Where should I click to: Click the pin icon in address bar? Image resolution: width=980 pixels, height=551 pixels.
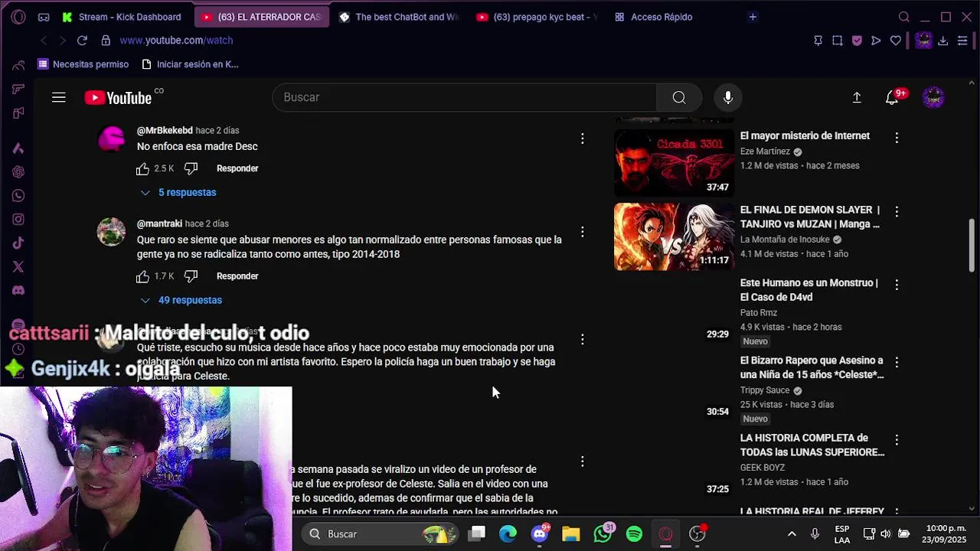coord(818,41)
